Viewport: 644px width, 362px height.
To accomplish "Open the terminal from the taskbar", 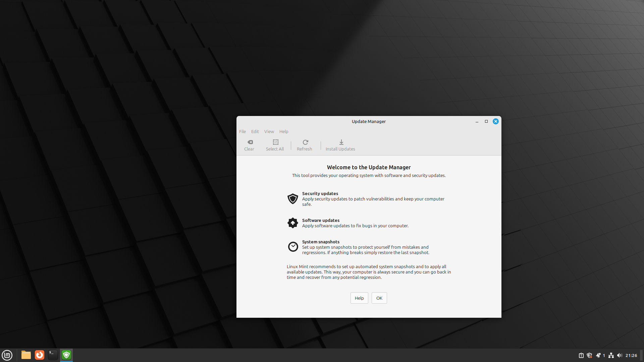I will click(x=53, y=355).
